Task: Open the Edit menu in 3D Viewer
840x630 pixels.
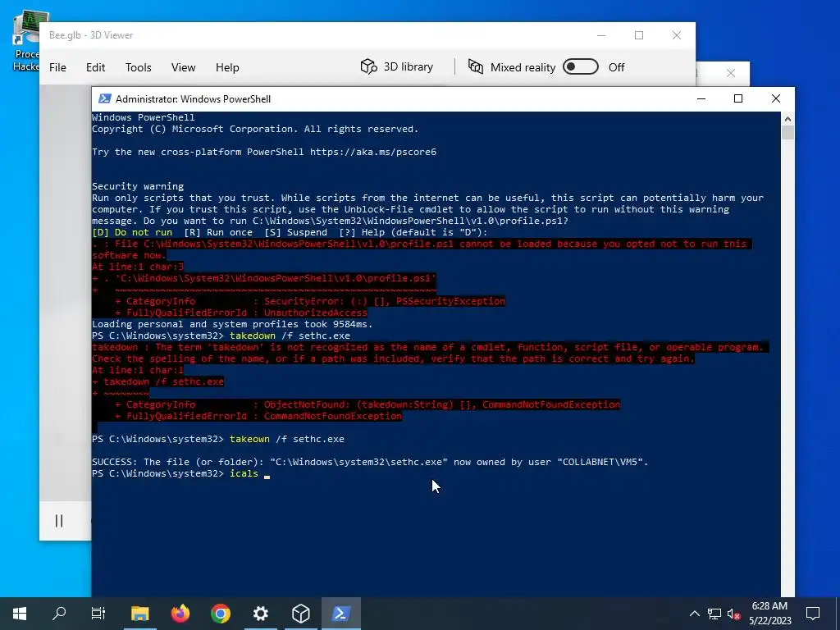Action: (95, 67)
